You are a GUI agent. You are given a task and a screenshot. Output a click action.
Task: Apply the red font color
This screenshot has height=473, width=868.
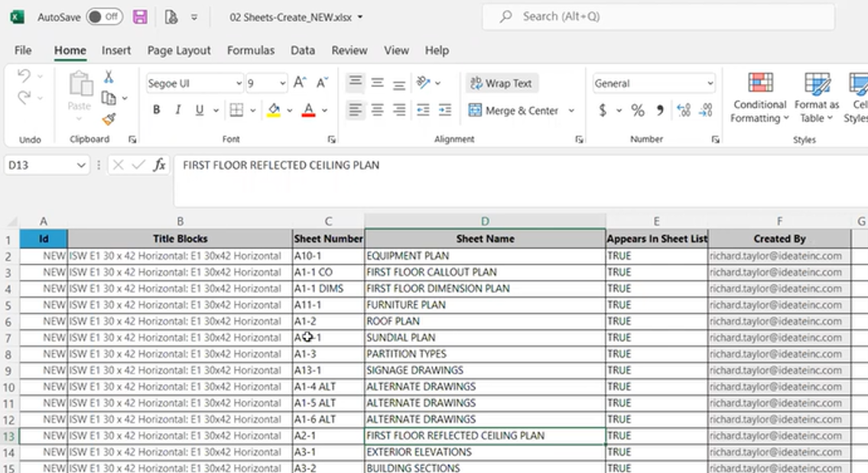(x=309, y=110)
